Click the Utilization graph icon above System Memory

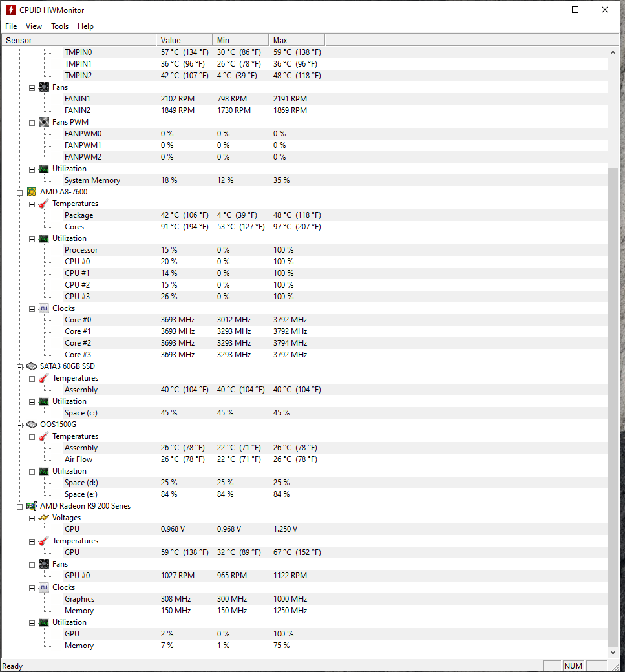click(x=44, y=169)
